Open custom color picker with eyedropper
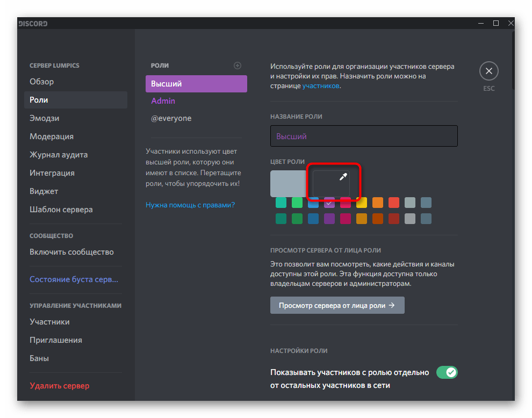This screenshot has width=532, height=418. click(332, 184)
